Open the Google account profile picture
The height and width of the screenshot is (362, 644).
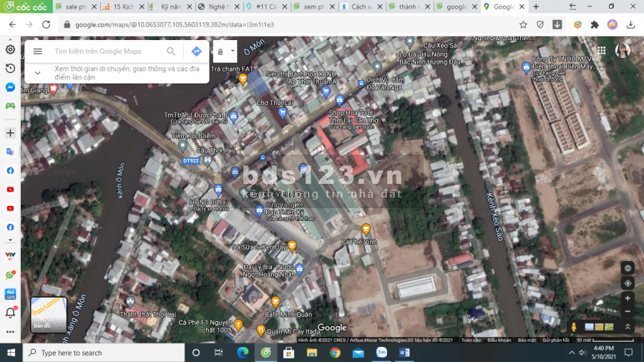click(x=623, y=50)
